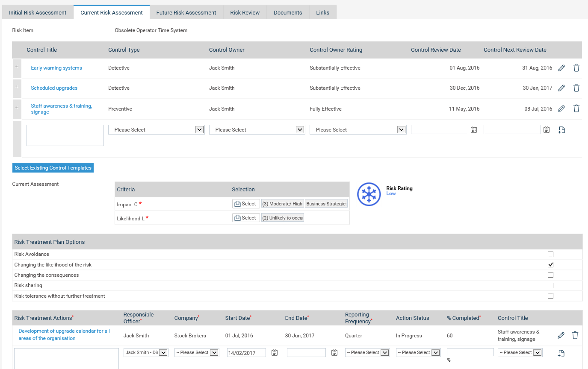Delete the Early warning systems control
Viewport: 588px width, 369px height.
[576, 68]
